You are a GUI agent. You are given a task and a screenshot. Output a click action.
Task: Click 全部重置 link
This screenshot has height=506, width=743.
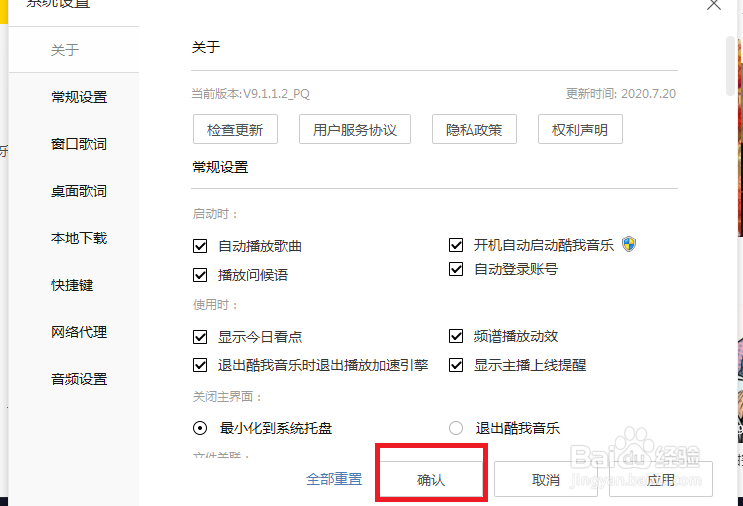point(334,479)
